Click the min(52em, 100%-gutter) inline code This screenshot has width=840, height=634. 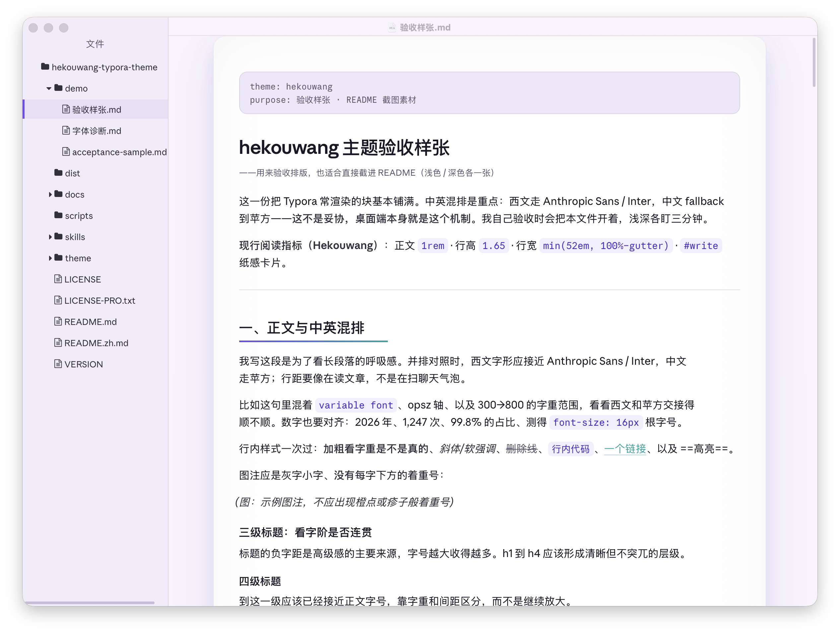pyautogui.click(x=605, y=246)
